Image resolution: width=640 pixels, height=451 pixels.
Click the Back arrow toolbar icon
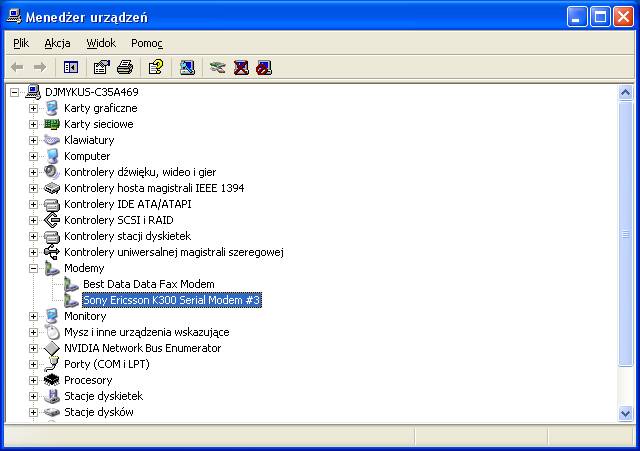click(x=17, y=67)
